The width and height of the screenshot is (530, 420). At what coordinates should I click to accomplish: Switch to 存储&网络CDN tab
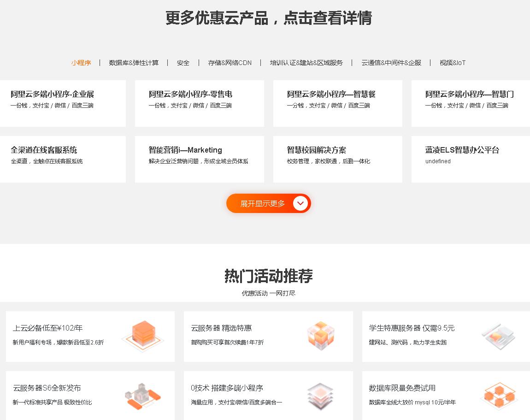click(230, 63)
